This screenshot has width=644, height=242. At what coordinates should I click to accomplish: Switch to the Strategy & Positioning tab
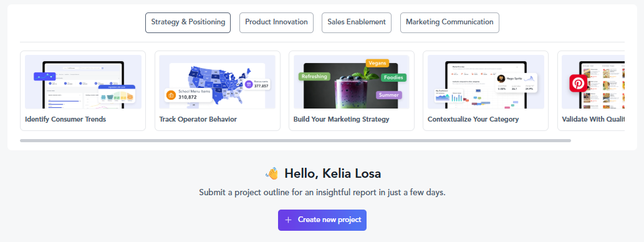[188, 22]
